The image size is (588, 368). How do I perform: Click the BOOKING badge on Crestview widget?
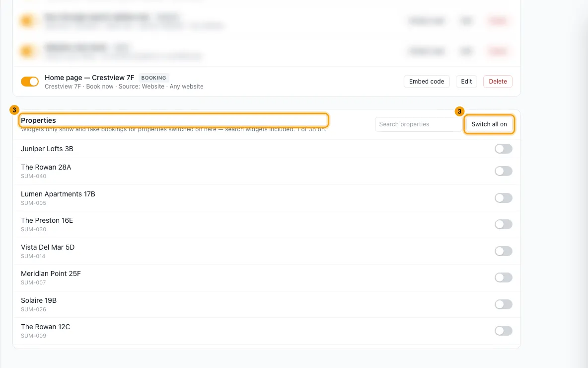pos(154,78)
